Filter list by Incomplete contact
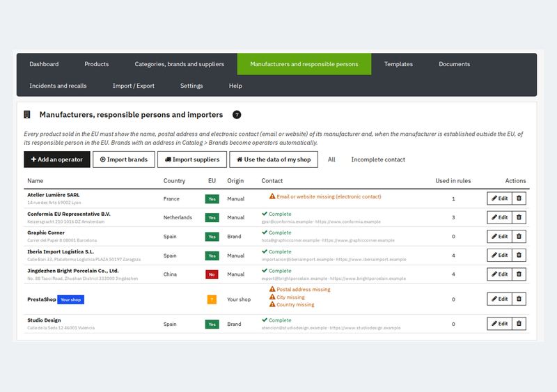Viewport: 557px width, 392px height. click(378, 159)
